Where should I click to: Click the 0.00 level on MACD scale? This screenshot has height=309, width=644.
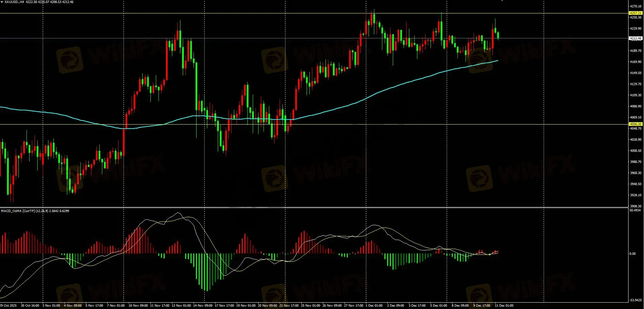tap(633, 254)
